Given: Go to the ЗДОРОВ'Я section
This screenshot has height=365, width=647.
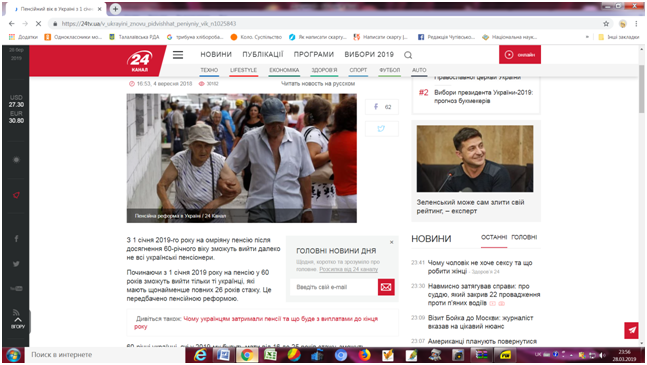Looking at the screenshot, I should coord(324,70).
